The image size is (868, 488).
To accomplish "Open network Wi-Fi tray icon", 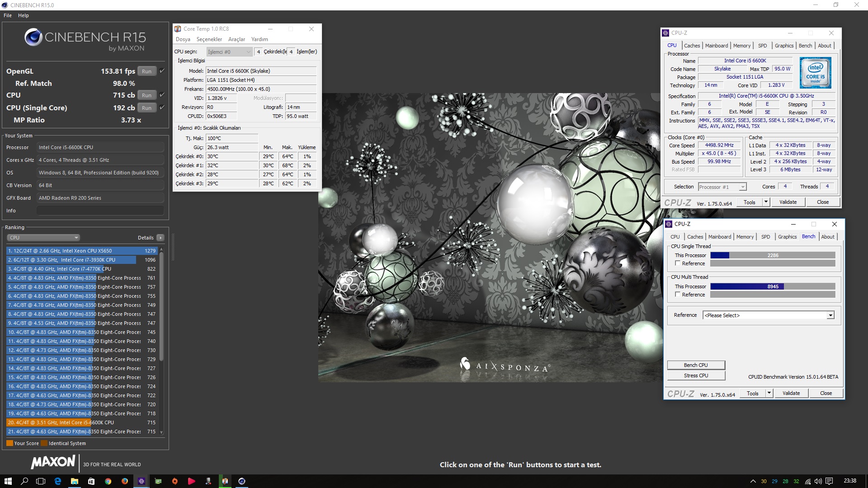I will point(807,481).
